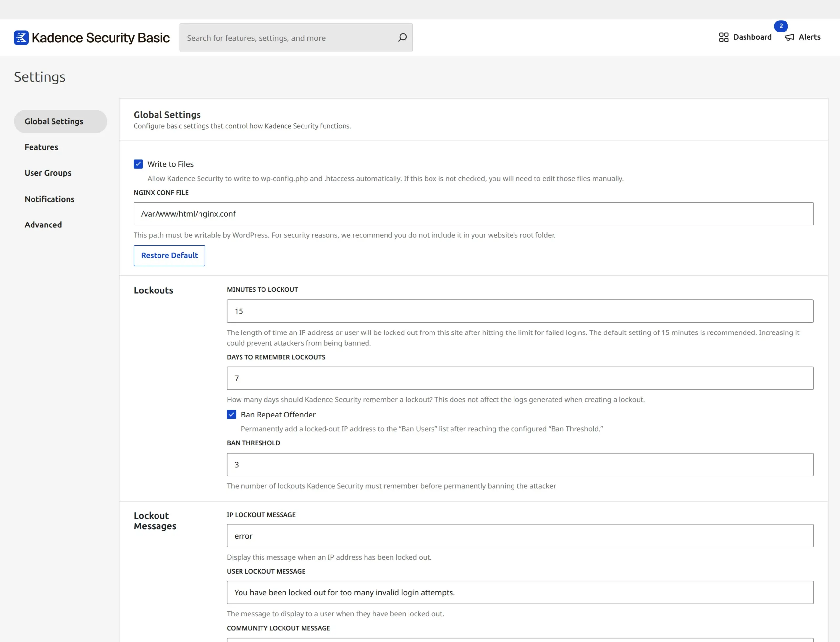Uncheck the Ban Repeat Offender checkbox
The height and width of the screenshot is (642, 840).
[x=231, y=414]
